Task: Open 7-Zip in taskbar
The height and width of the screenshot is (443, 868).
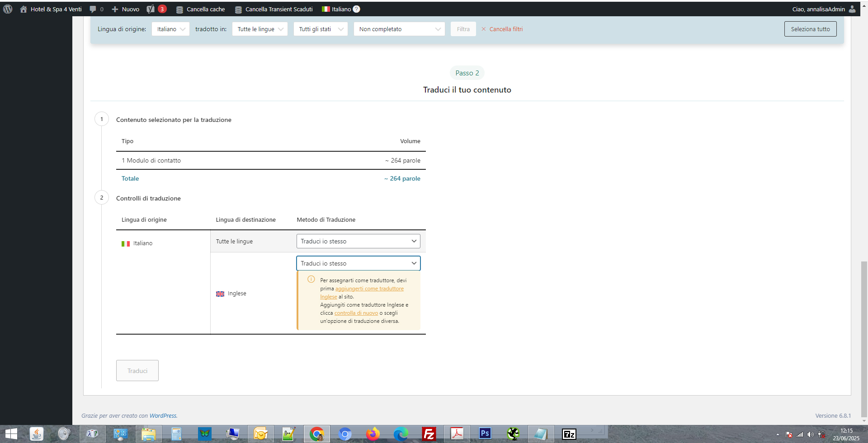Action: click(x=569, y=434)
